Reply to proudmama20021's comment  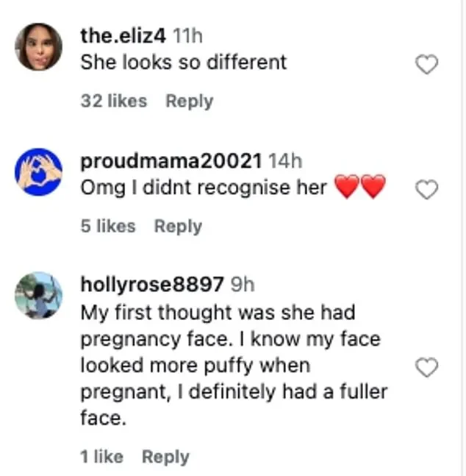click(x=178, y=227)
